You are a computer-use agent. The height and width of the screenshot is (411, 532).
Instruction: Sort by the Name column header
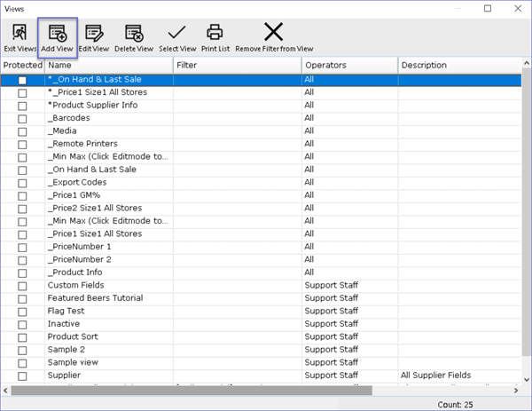tap(108, 66)
